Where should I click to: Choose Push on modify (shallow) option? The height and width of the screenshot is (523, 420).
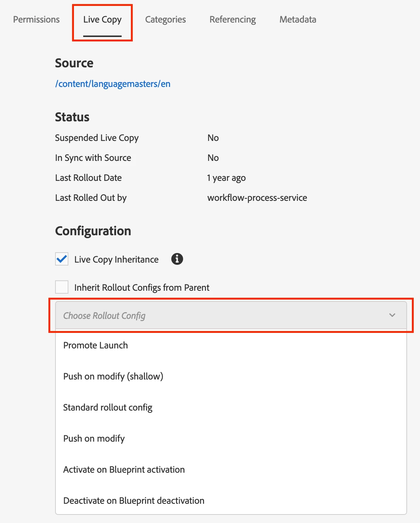coord(113,376)
